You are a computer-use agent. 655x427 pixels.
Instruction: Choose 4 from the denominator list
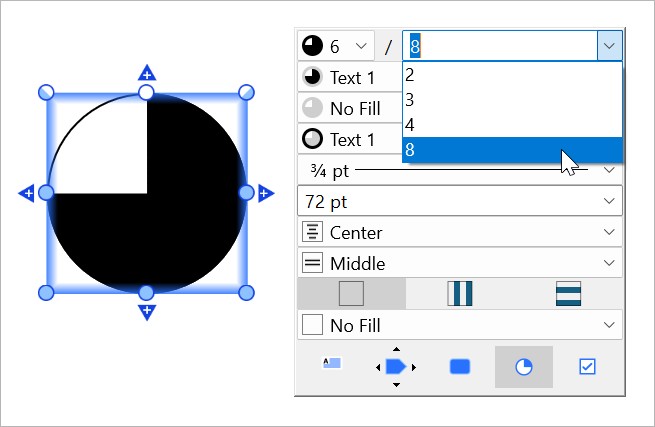pyautogui.click(x=410, y=125)
